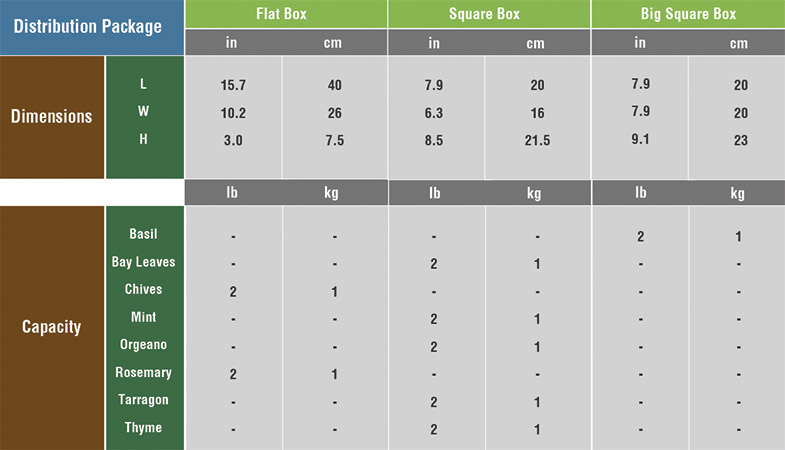
Task: Click the 9.1 height value
Action: pos(640,139)
